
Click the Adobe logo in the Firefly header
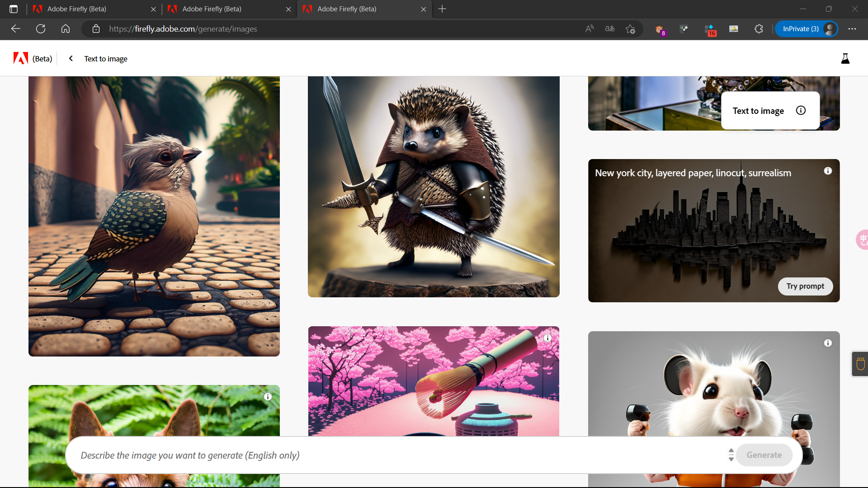(21, 58)
